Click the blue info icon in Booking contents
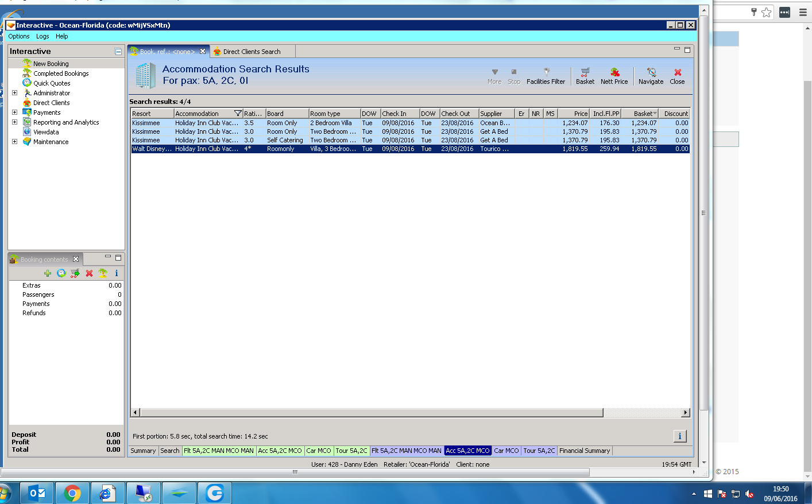Image resolution: width=812 pixels, height=504 pixels. [x=117, y=273]
